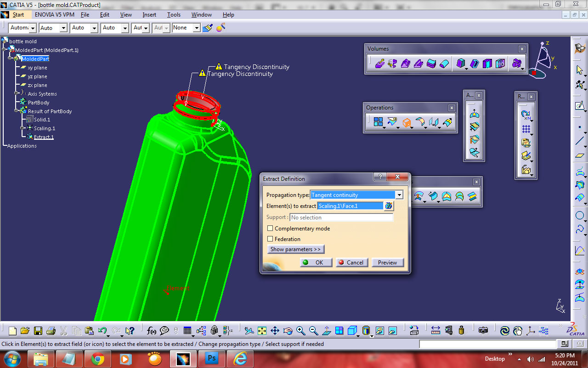
Task: Click the multi-selection icon beside Element(s) to extract
Action: pyautogui.click(x=389, y=206)
